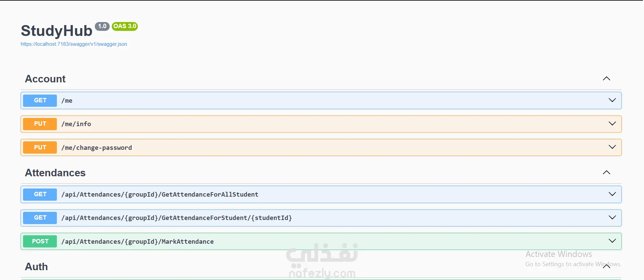Click the GET badge for /me
644x280 pixels.
tap(40, 100)
